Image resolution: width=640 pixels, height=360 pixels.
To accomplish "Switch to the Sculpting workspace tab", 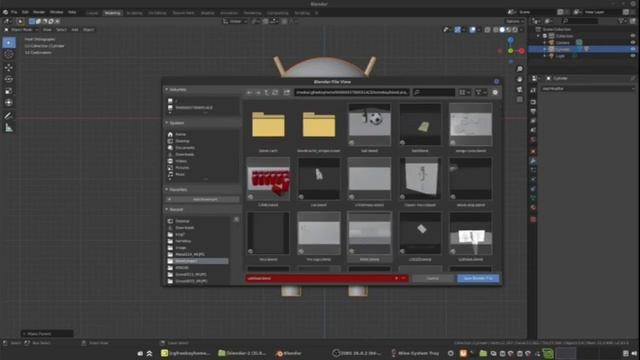I will point(134,13).
